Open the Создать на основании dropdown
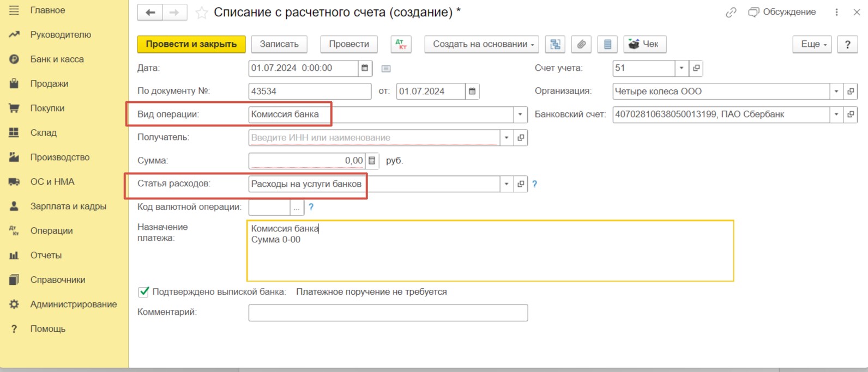 (481, 44)
